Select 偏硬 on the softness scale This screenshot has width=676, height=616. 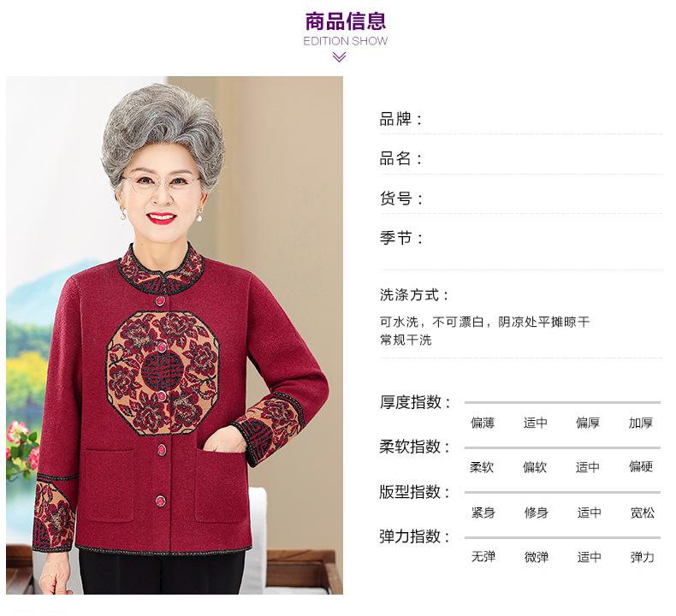tap(641, 466)
